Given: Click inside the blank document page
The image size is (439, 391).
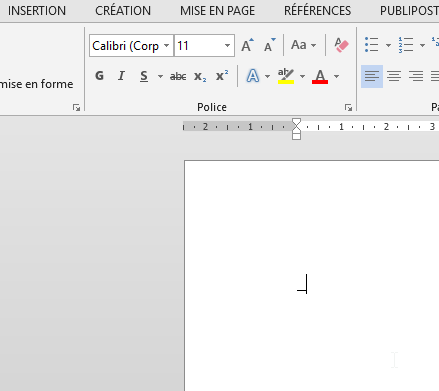Looking at the screenshot, I should click(x=312, y=276).
